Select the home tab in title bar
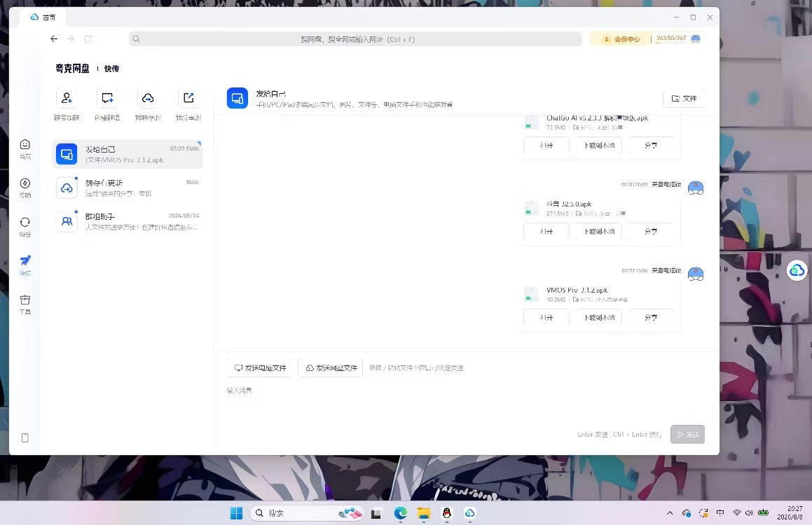812x525 pixels. point(43,17)
